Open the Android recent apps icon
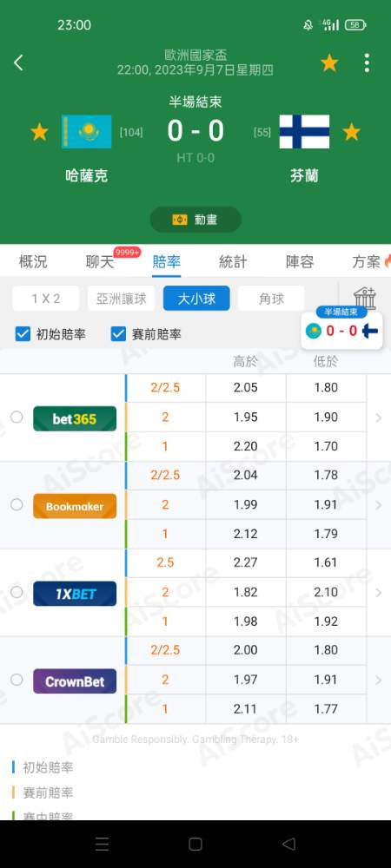Viewport: 391px width, 868px height. point(102,844)
